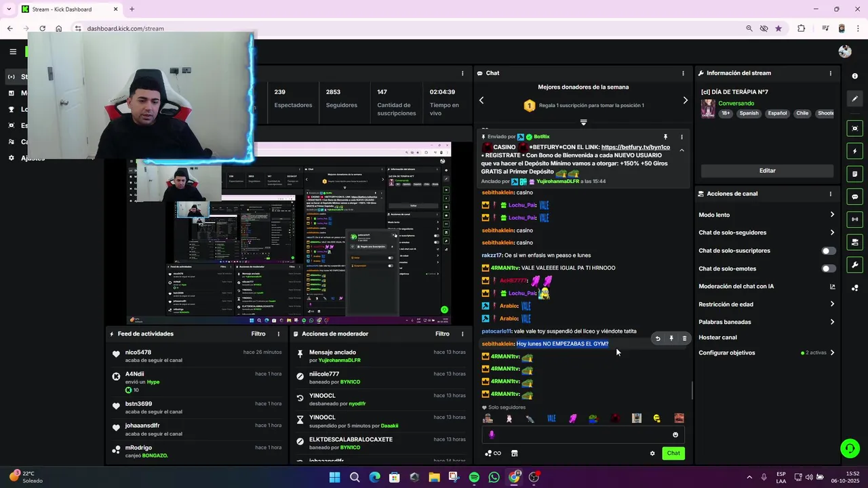Viewport: 868px width, 488px height.
Task: Toggle the wrench panel icon in right strip
Action: coord(855,265)
